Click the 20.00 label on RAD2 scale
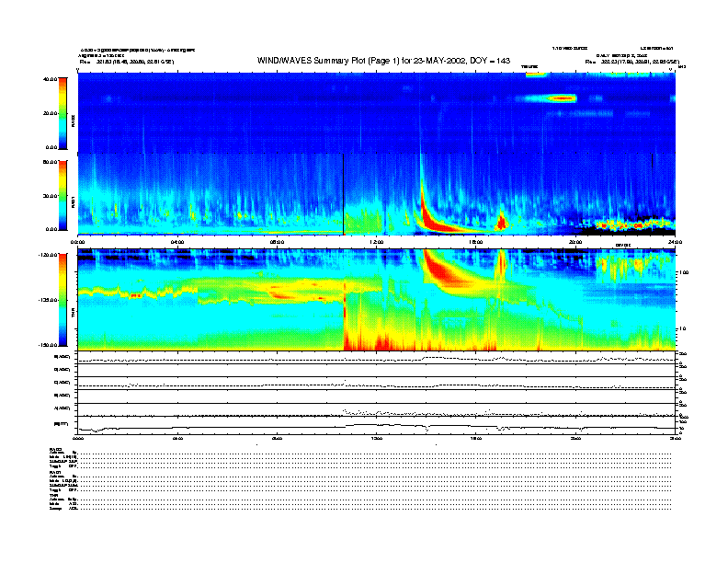The image size is (728, 563). click(x=51, y=113)
